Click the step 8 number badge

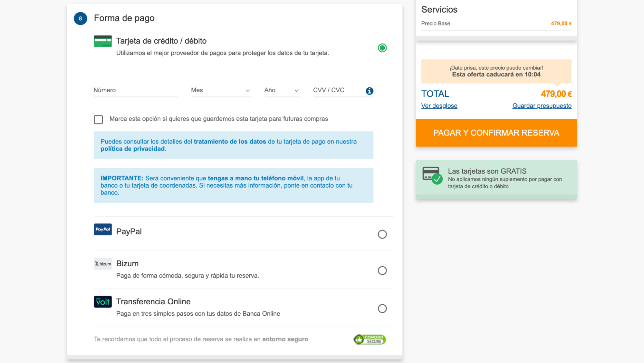pos(80,18)
